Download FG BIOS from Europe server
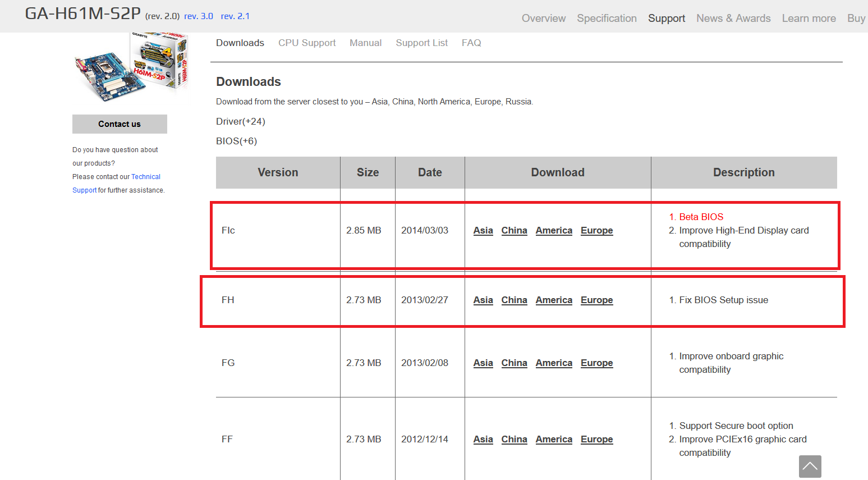This screenshot has height=480, width=868. click(x=596, y=363)
